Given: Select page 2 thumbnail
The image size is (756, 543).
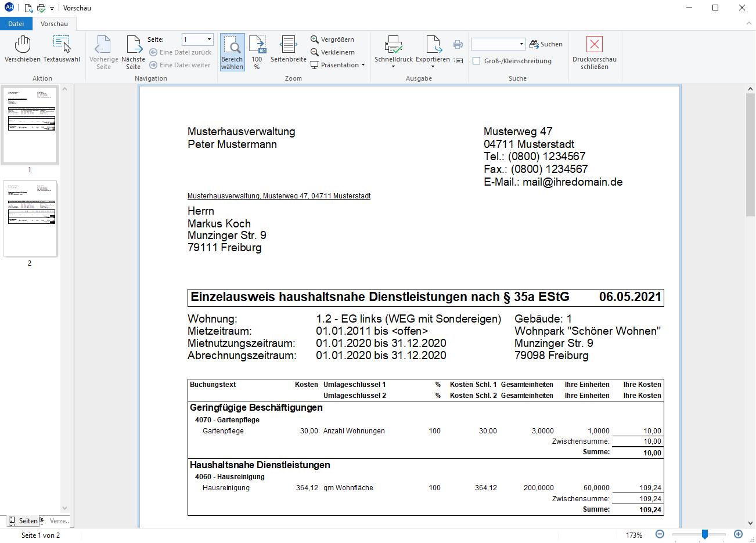Looking at the screenshot, I should (30, 218).
